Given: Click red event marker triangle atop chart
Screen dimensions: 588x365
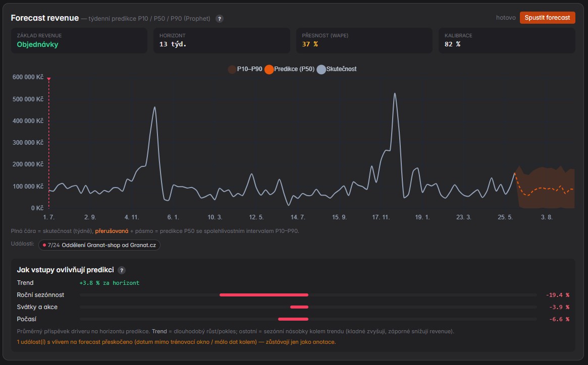Looking at the screenshot, I should click(49, 79).
